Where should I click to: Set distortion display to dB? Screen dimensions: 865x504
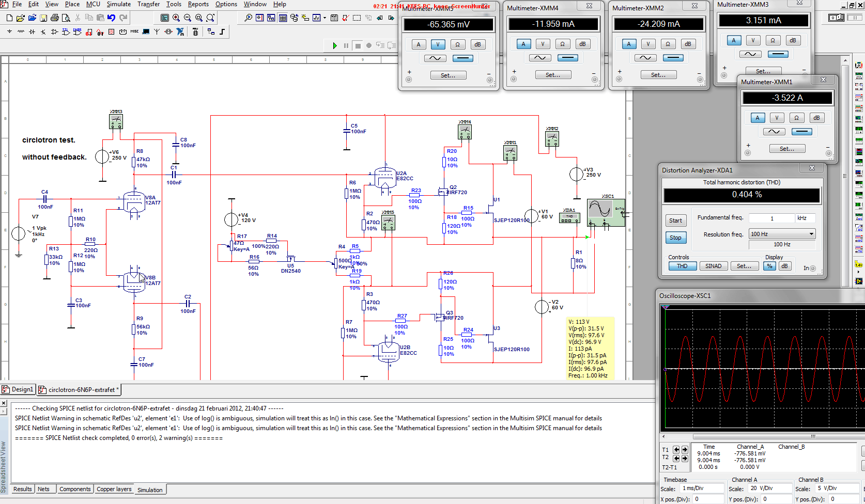click(x=784, y=266)
